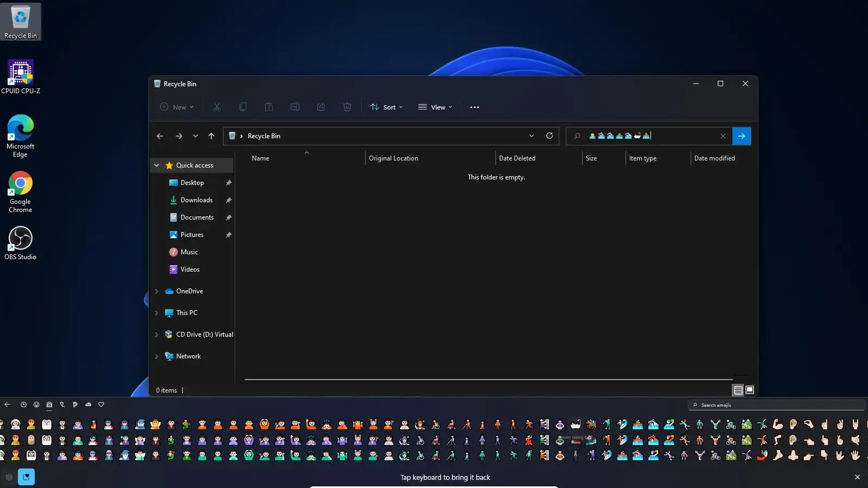The width and height of the screenshot is (868, 488).
Task: Expand the address bar history dropdown
Action: [532, 136]
